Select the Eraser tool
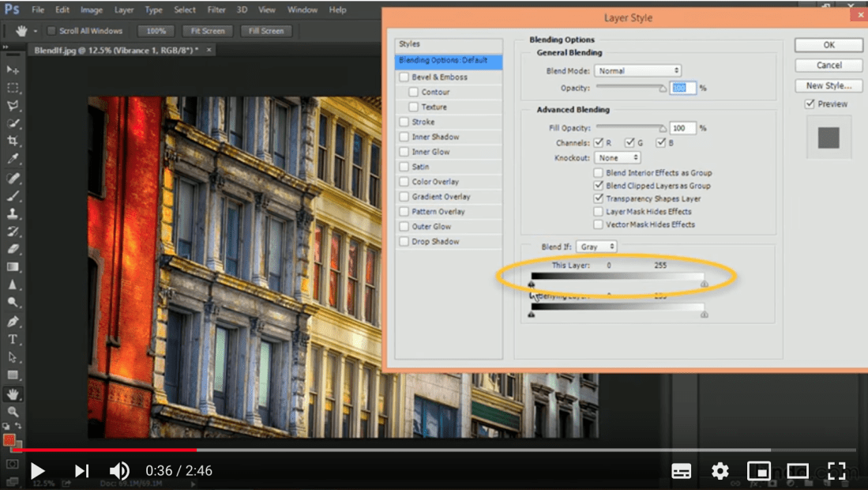 pos(13,249)
